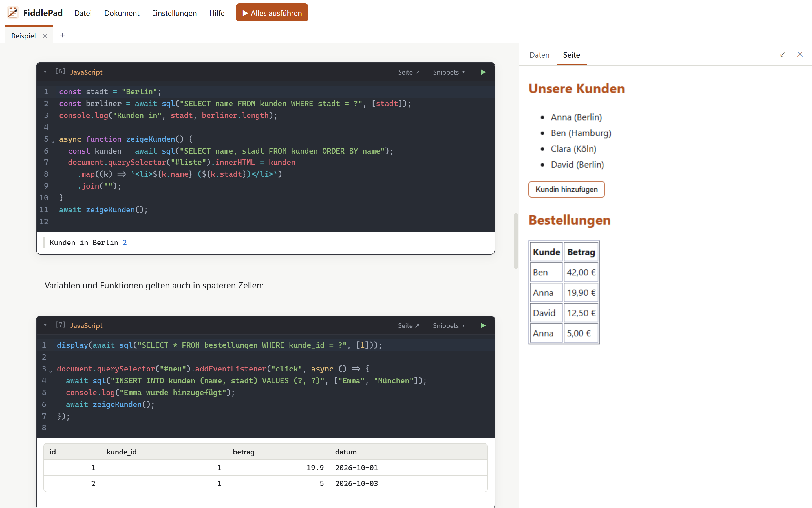Select the Seite tab in side panel
The width and height of the screenshot is (812, 508).
click(572, 55)
